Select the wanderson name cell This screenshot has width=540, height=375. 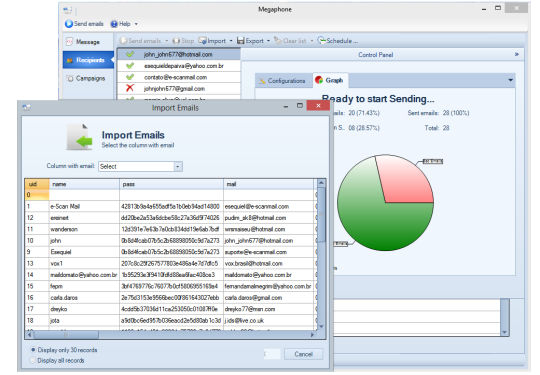(84, 229)
